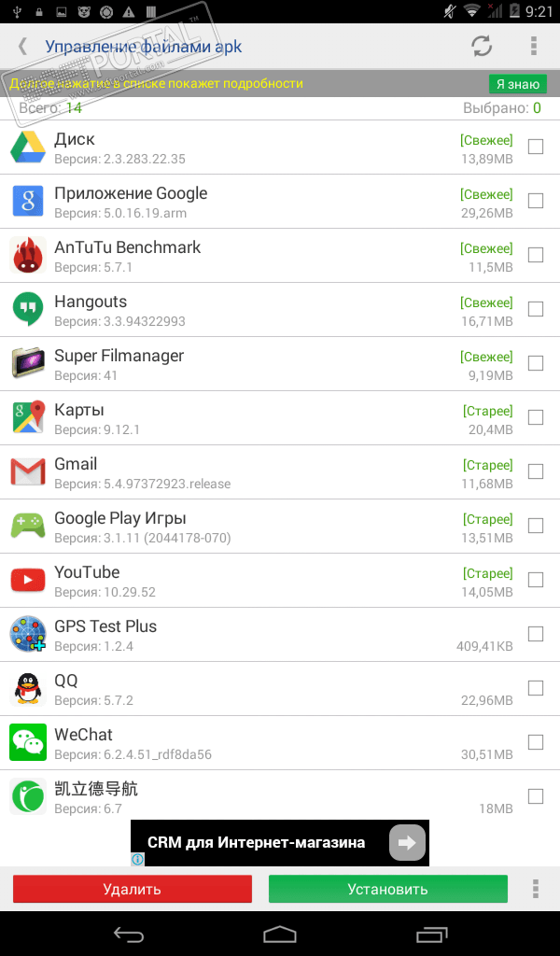
Task: Tap the GPS Test Plus icon
Action: coord(28,634)
